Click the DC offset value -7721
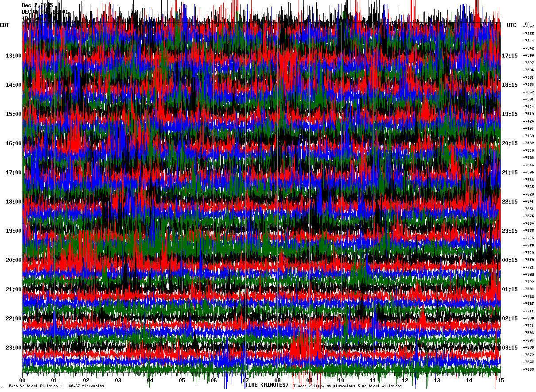The image size is (536, 392). click(x=528, y=267)
